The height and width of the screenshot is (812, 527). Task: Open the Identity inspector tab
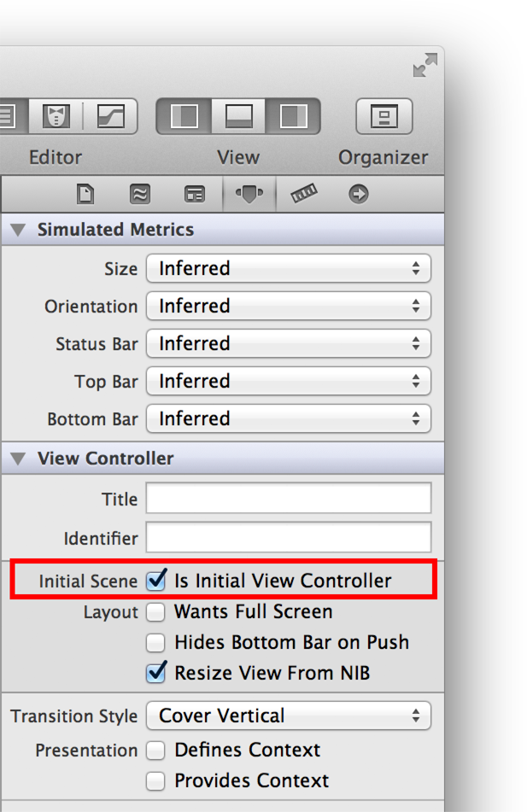pos(194,195)
